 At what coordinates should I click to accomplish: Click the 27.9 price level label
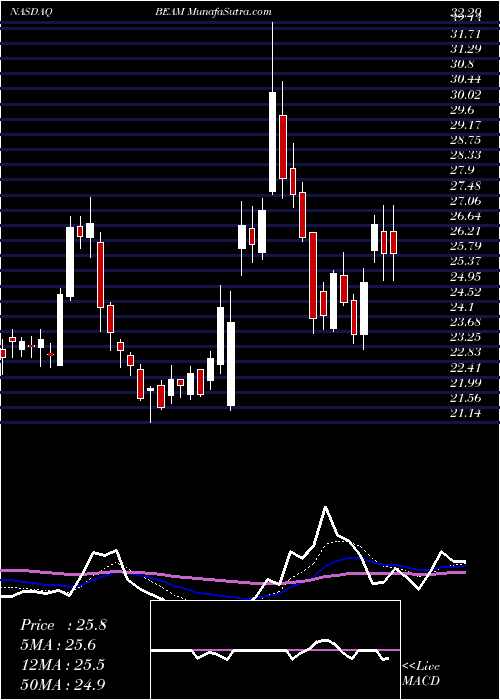[462, 170]
